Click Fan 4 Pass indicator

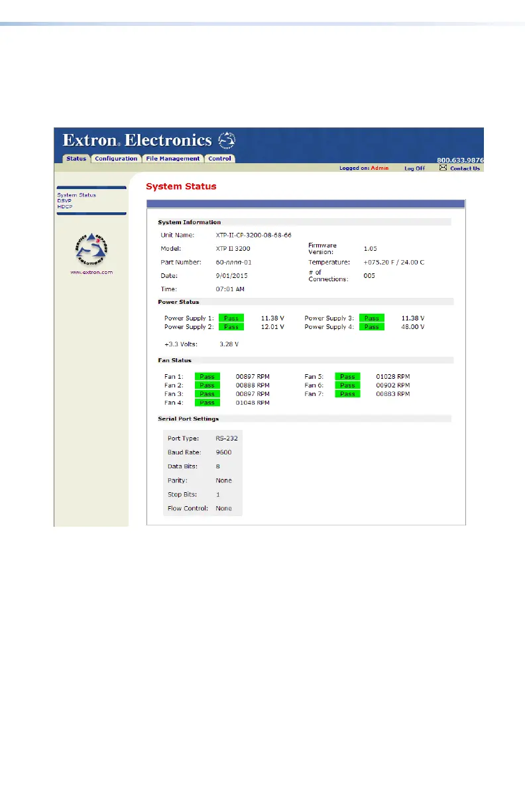click(x=207, y=403)
